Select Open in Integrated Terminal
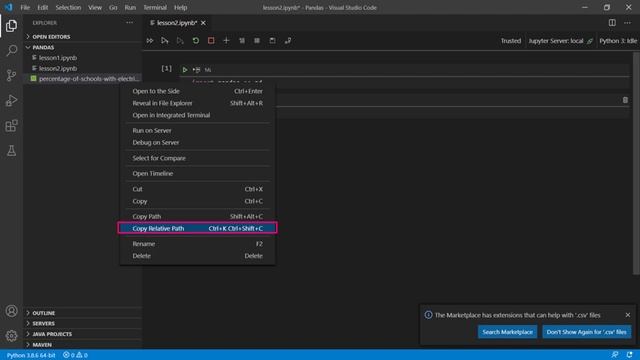 tap(197, 115)
